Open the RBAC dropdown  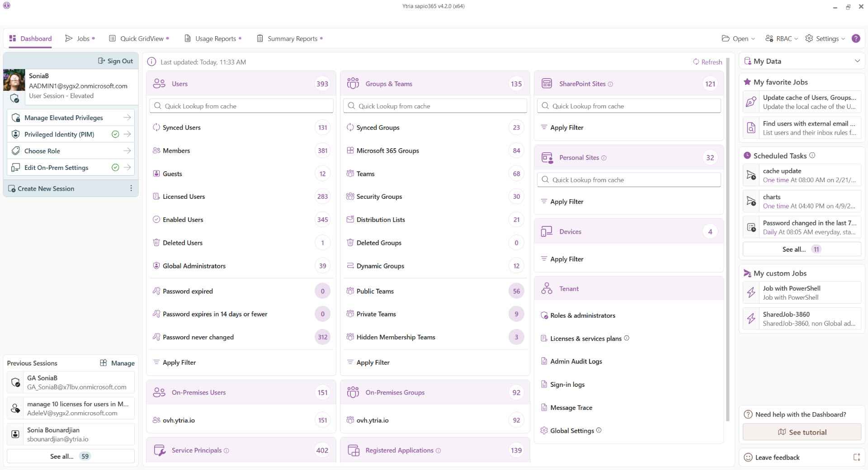pos(782,38)
